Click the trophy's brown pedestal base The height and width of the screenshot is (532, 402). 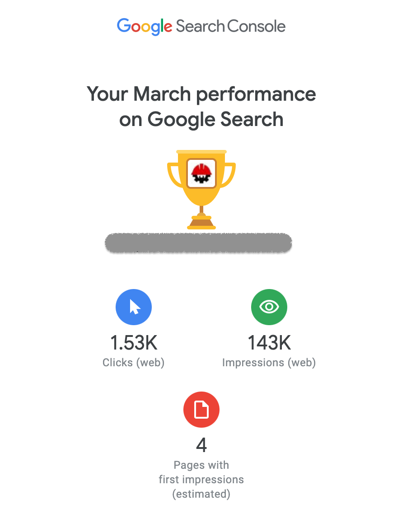pos(201,222)
